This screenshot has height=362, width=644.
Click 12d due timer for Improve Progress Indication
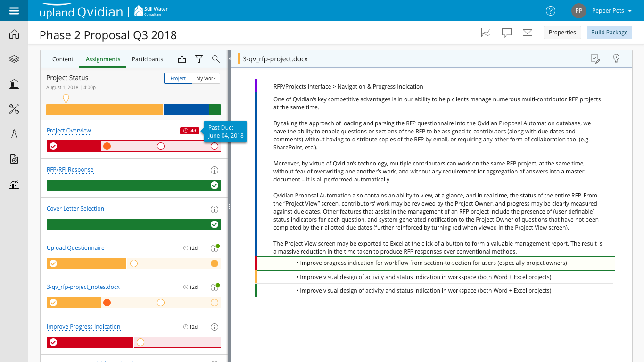point(190,327)
